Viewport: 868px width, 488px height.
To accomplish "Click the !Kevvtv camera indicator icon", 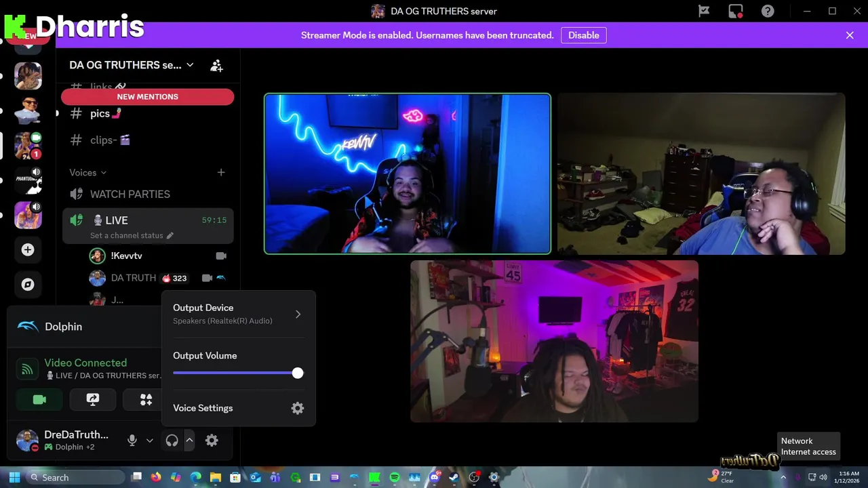I will point(220,256).
